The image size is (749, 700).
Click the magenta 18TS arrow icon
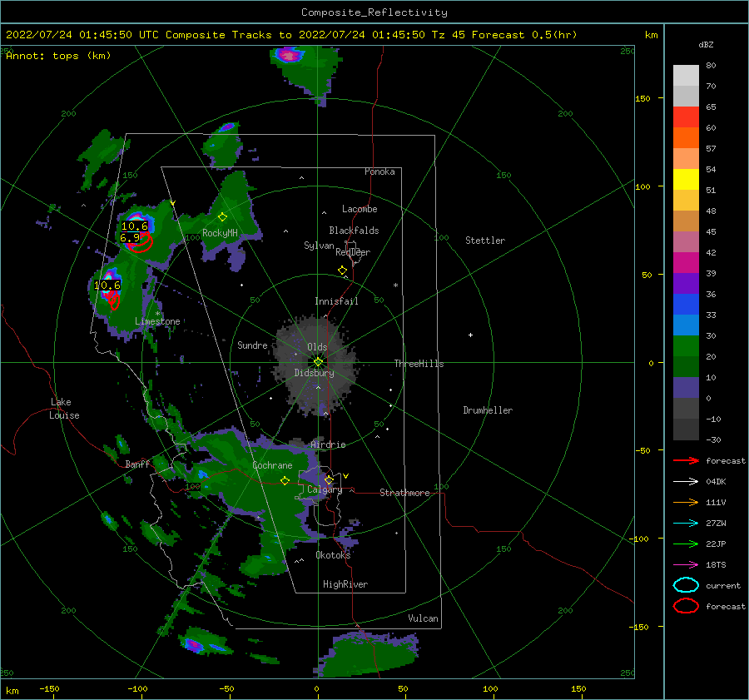click(x=686, y=565)
